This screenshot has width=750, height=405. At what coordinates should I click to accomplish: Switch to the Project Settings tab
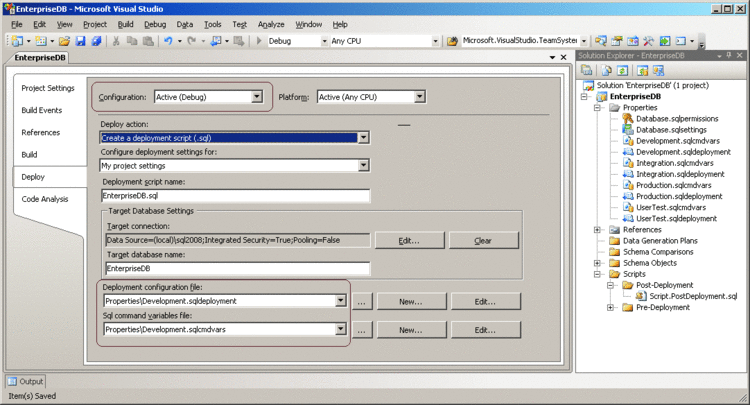[48, 88]
